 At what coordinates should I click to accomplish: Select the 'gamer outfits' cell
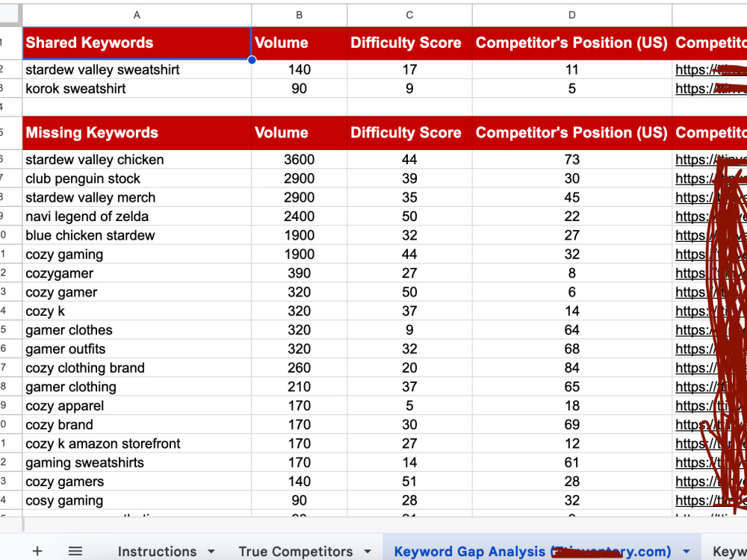[x=137, y=349]
